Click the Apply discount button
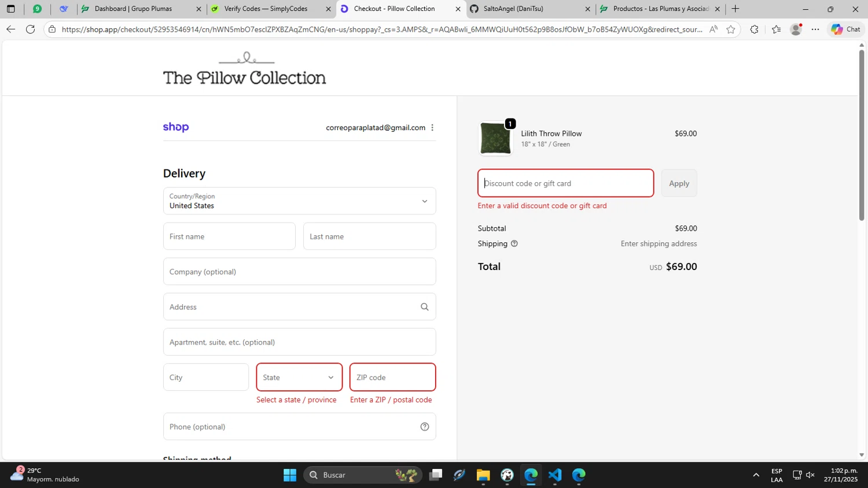868x488 pixels. [x=679, y=183]
